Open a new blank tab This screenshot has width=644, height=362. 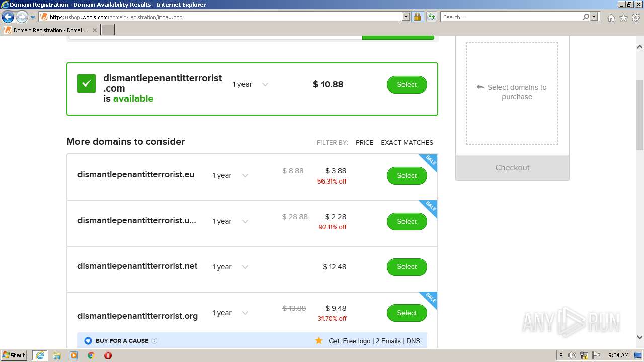tap(108, 30)
